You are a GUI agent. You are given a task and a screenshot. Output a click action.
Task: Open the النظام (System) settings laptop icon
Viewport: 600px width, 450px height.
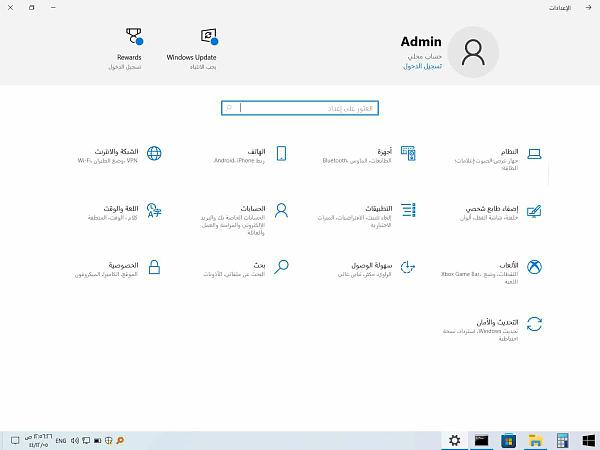coord(534,154)
